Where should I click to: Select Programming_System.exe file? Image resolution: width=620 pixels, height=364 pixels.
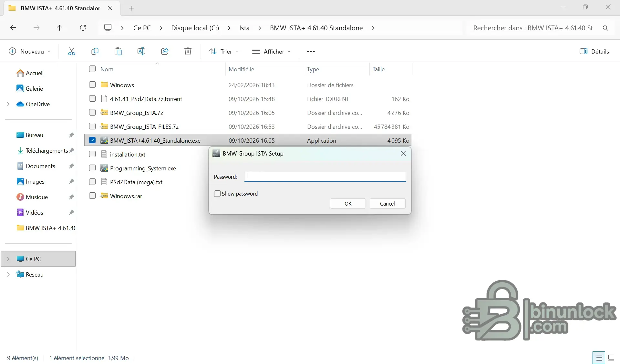click(x=143, y=168)
